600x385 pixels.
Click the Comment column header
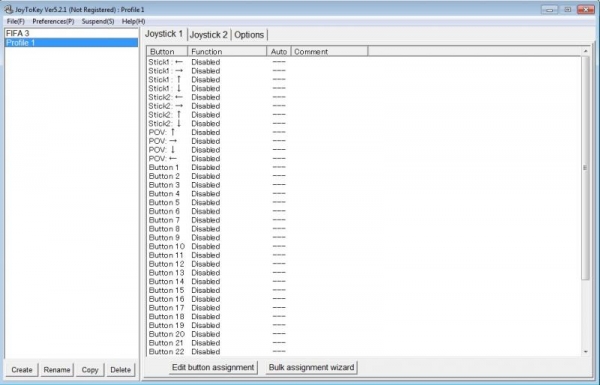pyautogui.click(x=329, y=51)
